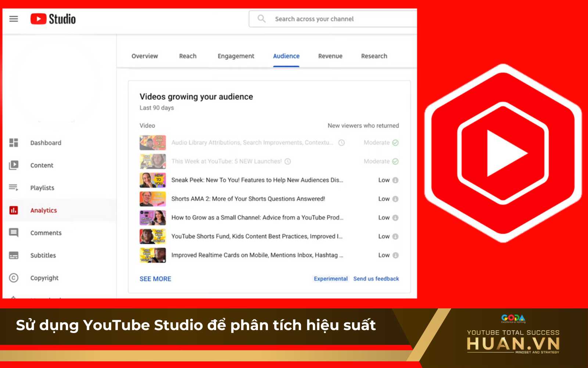This screenshot has width=588, height=368.
Task: Click the YouTube Studio logo
Action: (53, 19)
